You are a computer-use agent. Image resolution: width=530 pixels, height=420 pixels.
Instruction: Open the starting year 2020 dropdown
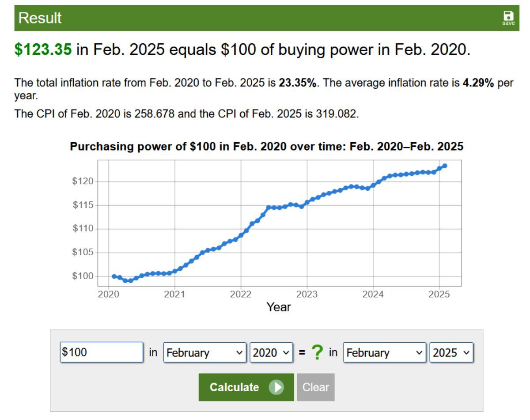pos(272,353)
